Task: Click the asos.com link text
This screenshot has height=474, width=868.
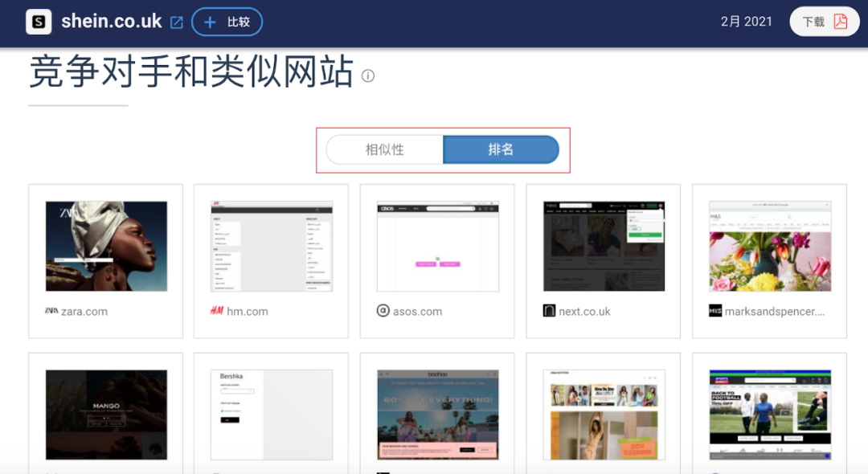Action: click(417, 312)
